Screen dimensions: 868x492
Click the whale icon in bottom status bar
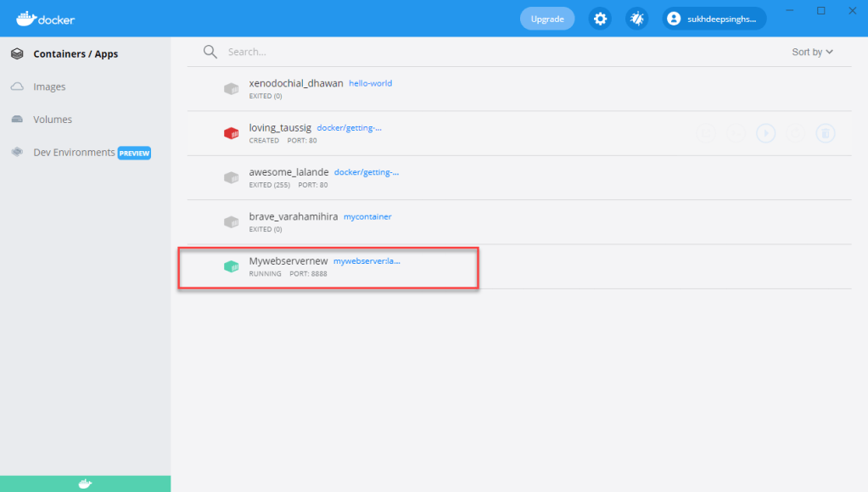click(x=85, y=484)
